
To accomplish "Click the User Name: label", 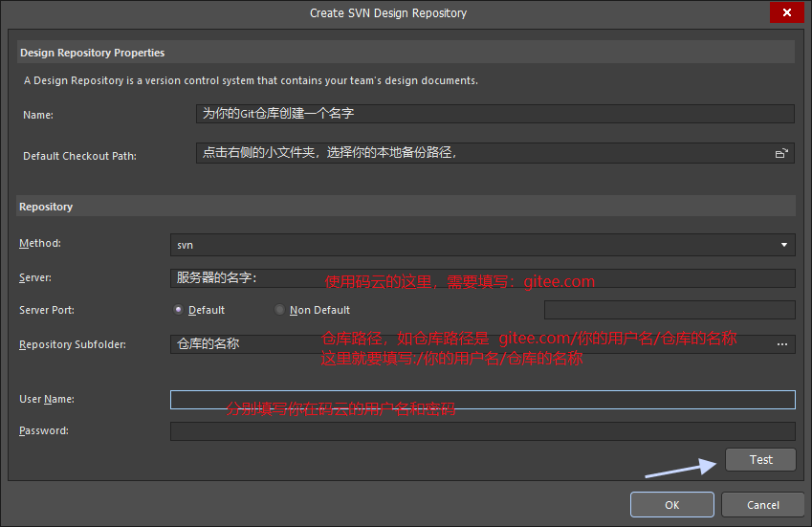I will coord(47,399).
